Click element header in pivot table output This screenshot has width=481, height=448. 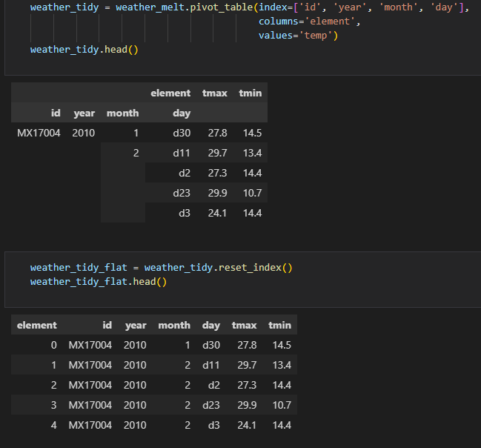170,93
